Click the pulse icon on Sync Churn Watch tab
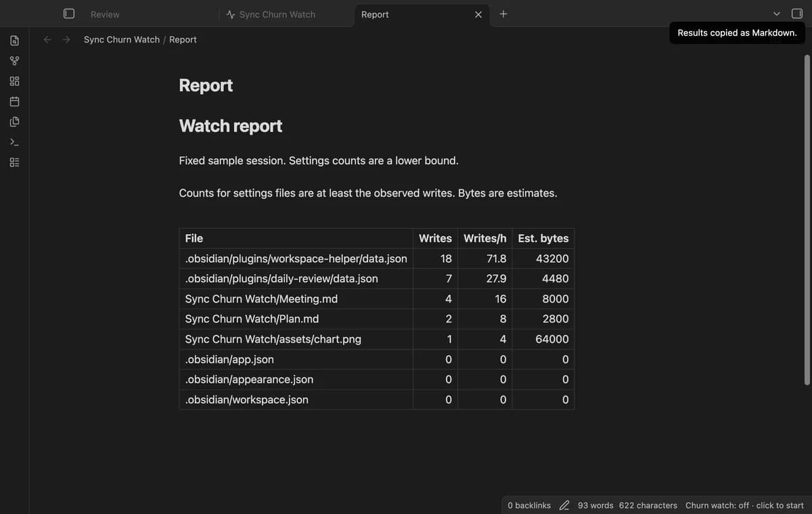The image size is (812, 514). 231,14
